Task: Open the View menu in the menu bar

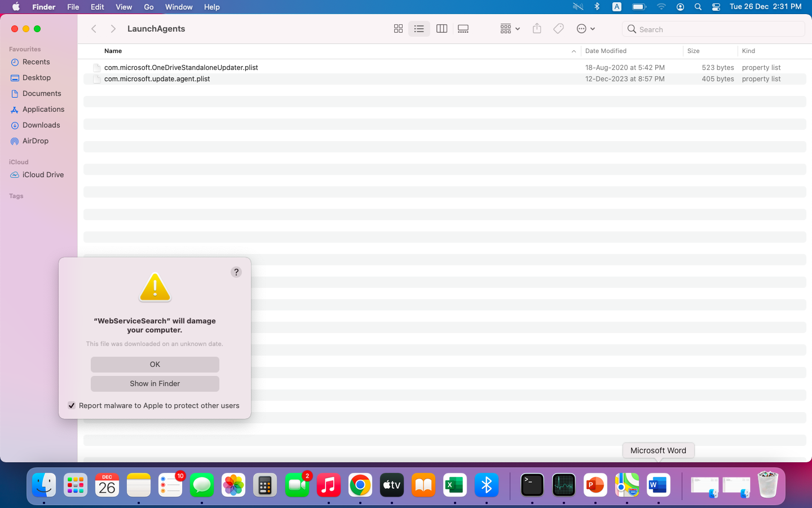Action: click(x=123, y=7)
